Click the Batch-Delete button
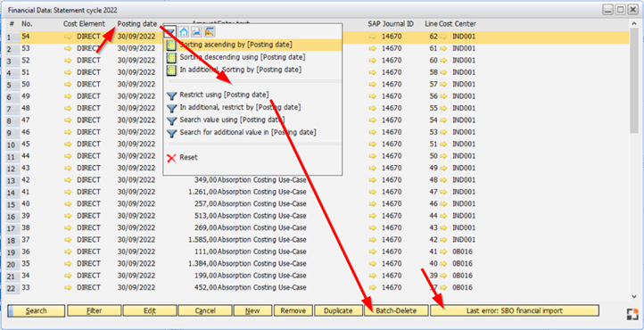Image resolution: width=644 pixels, height=330 pixels. point(396,310)
